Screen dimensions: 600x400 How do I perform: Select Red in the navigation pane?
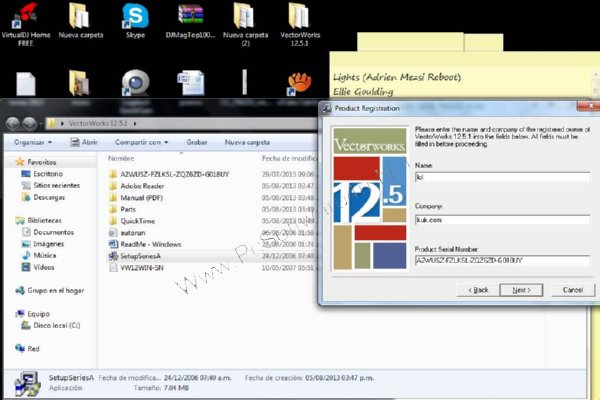[27, 348]
